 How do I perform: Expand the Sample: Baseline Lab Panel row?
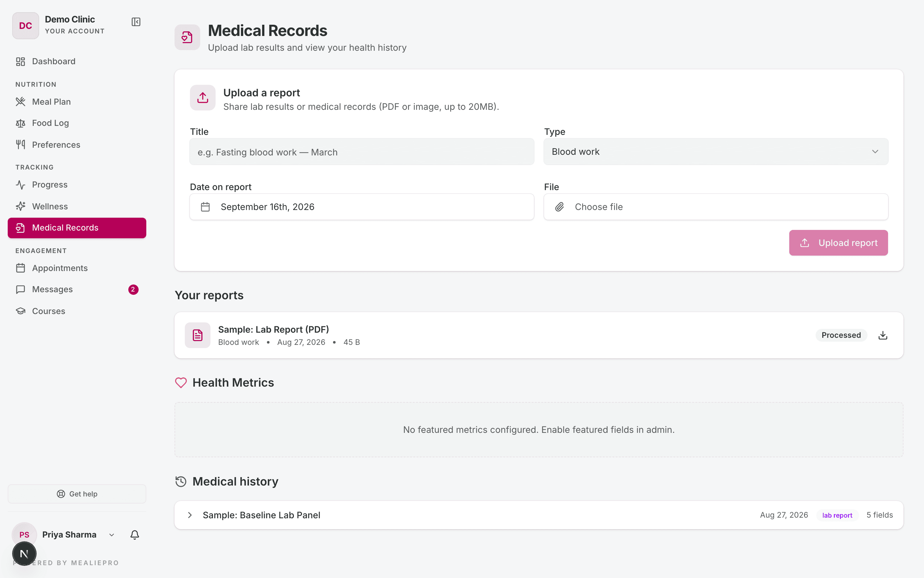[x=539, y=515]
